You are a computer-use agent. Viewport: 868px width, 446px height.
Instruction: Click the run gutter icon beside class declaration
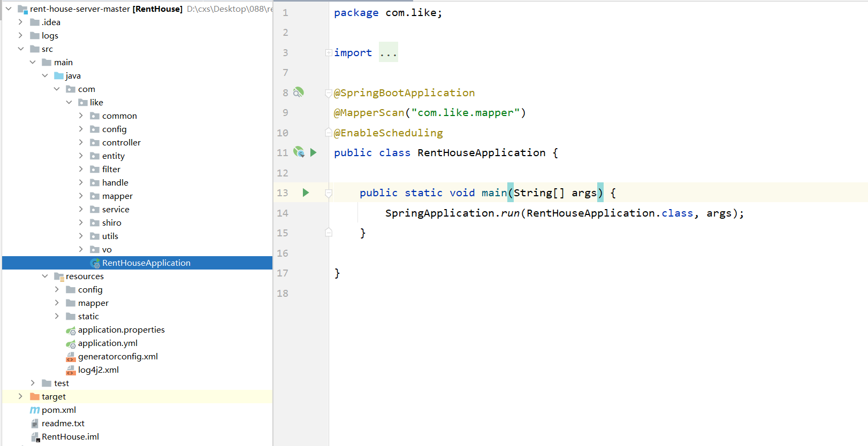[x=314, y=152]
